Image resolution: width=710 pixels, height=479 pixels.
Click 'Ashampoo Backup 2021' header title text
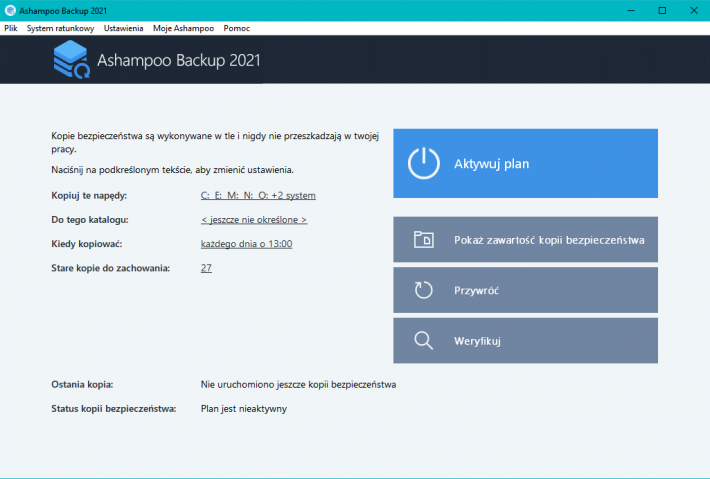179,60
